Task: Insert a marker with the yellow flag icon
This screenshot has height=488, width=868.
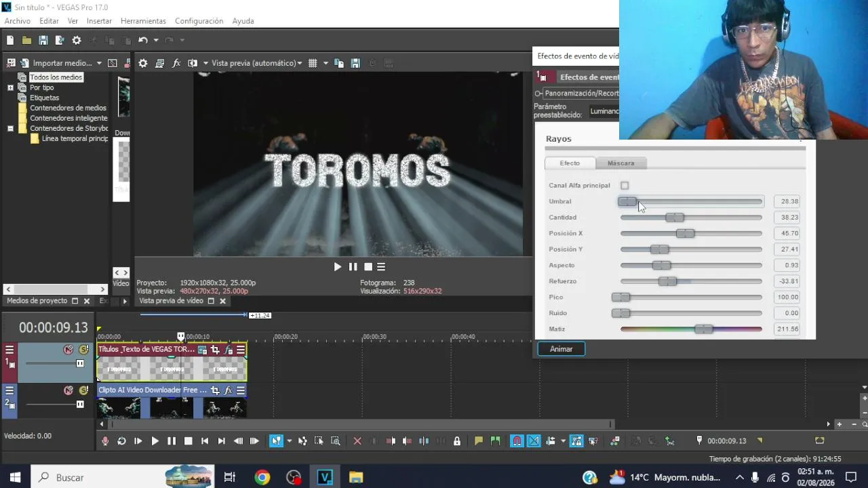Action: tap(479, 441)
